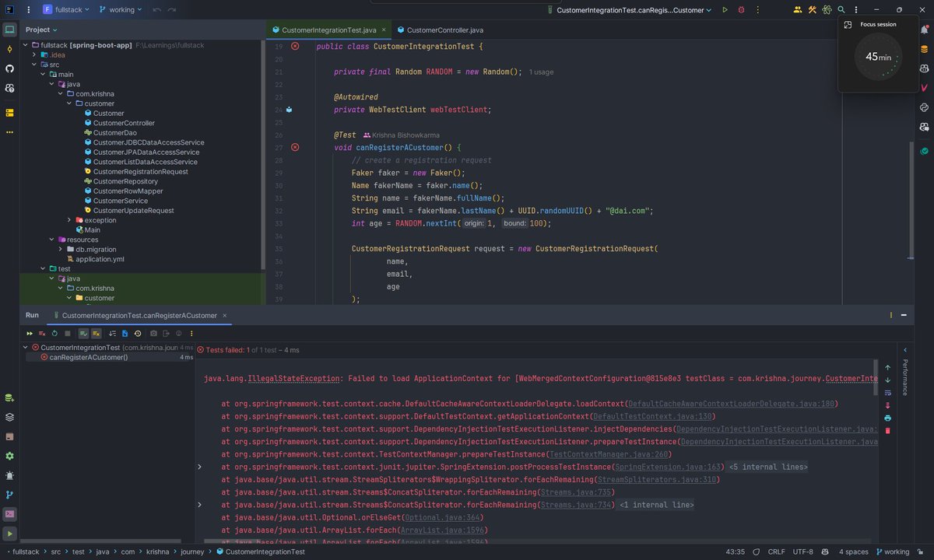Expand the exception package
Viewport: 934px width, 560px height.
69,220
